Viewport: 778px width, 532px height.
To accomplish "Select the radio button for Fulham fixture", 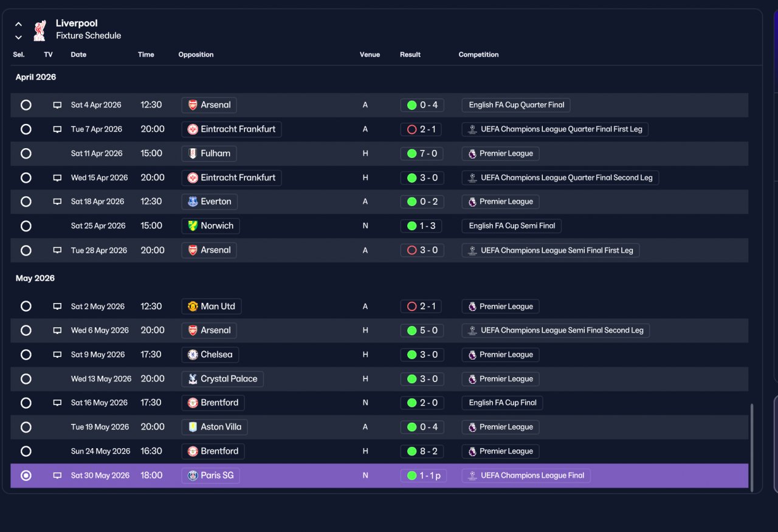I will coord(26,154).
